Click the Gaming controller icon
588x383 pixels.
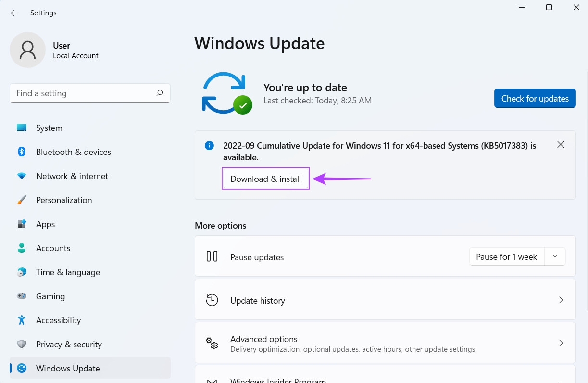(22, 296)
